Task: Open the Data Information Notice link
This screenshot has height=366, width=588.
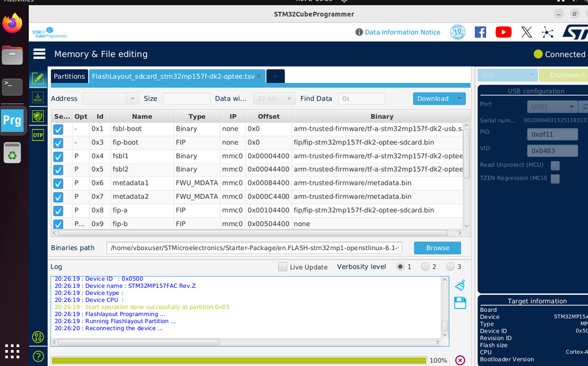Action: (402, 32)
